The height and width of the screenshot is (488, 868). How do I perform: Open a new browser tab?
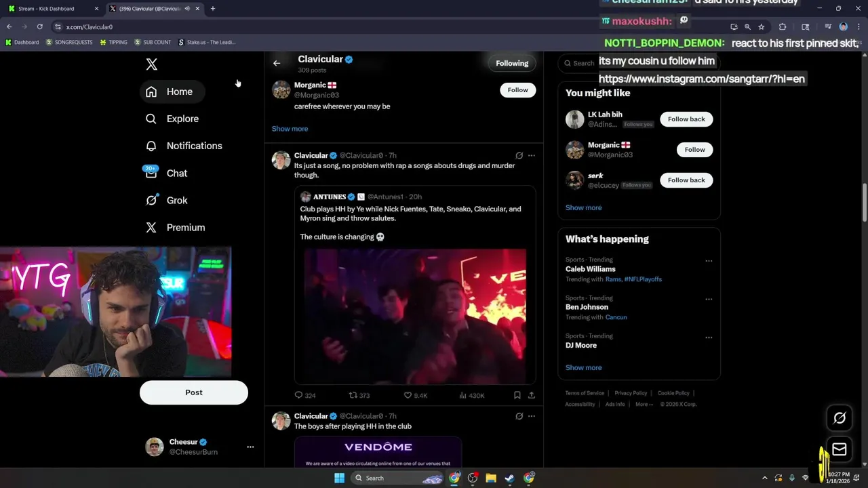tap(212, 9)
